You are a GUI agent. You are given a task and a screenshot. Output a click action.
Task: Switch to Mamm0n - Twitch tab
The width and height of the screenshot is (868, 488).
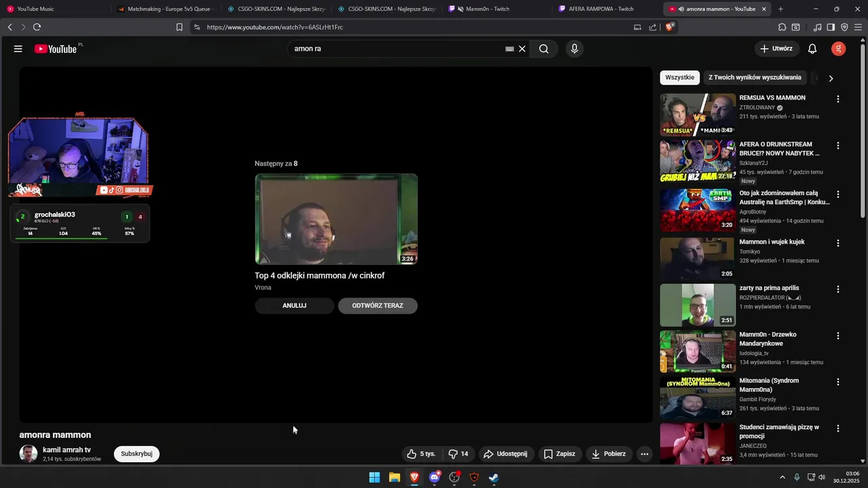click(x=497, y=9)
